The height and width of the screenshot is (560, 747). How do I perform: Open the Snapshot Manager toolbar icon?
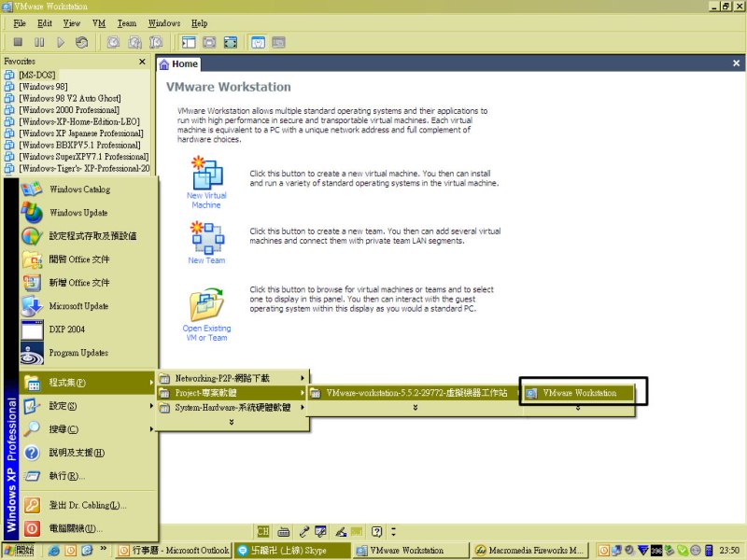156,42
